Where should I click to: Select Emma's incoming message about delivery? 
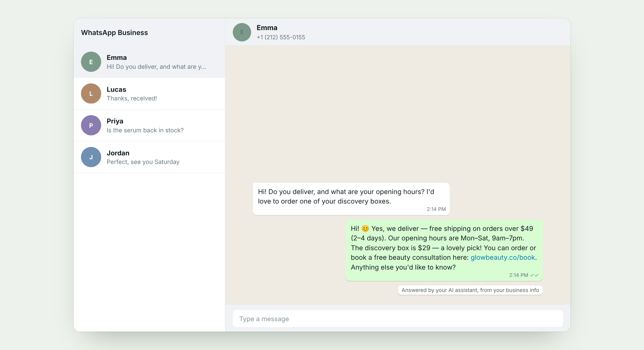click(351, 199)
